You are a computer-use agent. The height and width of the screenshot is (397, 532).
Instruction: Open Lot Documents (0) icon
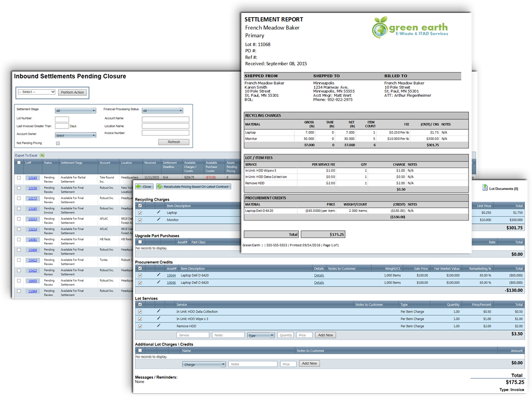485,188
